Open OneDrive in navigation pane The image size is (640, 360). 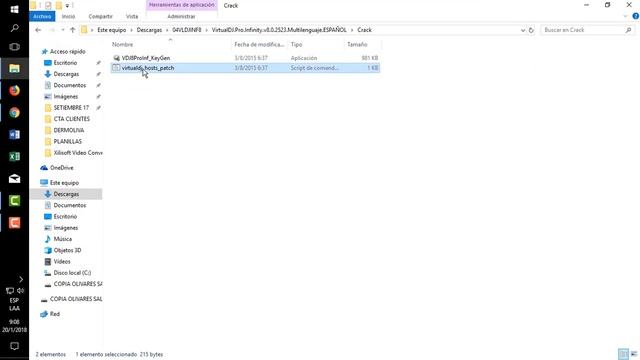[61, 168]
